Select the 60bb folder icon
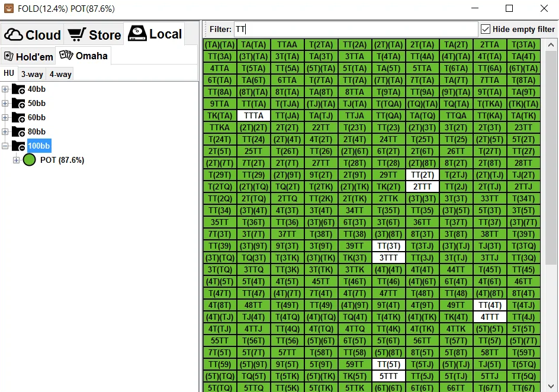Viewport: 559px width, 392px height. (18, 117)
